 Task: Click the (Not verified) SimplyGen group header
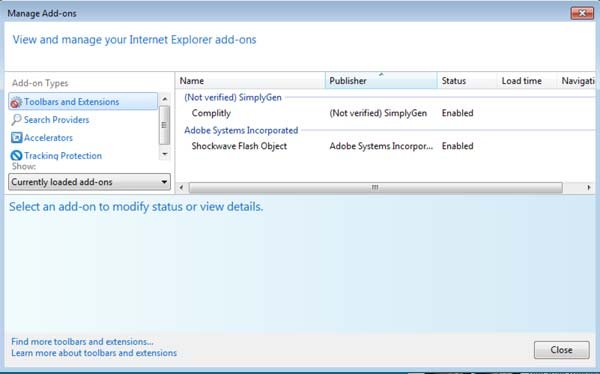(233, 97)
